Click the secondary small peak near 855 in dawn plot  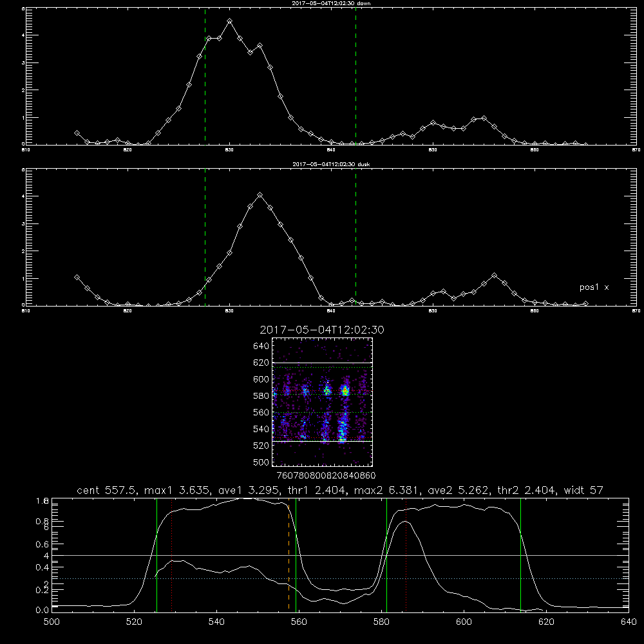click(x=484, y=118)
